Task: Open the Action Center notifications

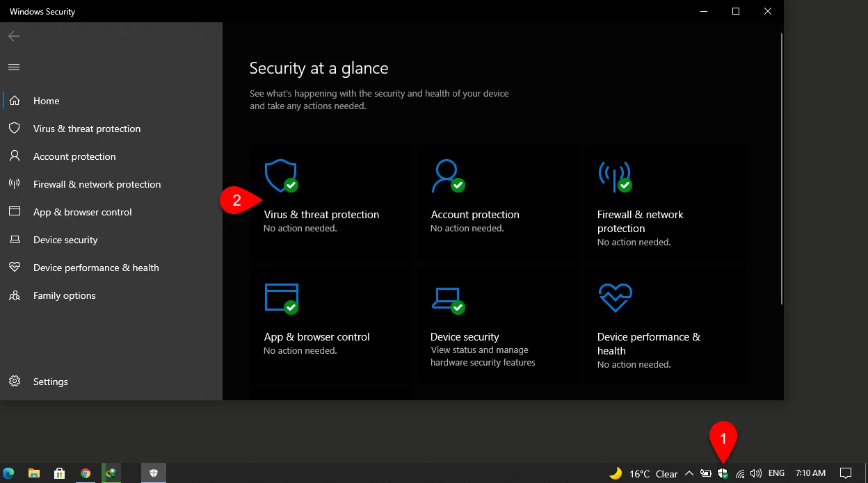Action: point(846,473)
